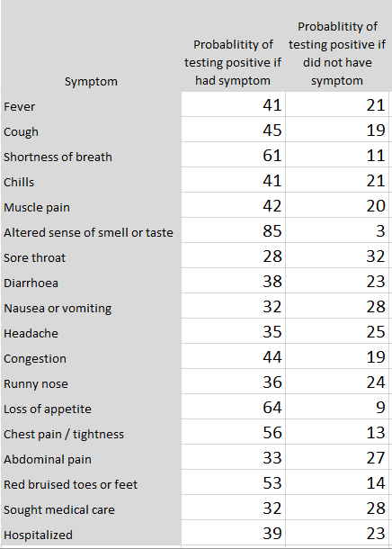Select the Cough positive probability 45
Image resolution: width=392 pixels, height=549 pixels.
[x=233, y=130]
